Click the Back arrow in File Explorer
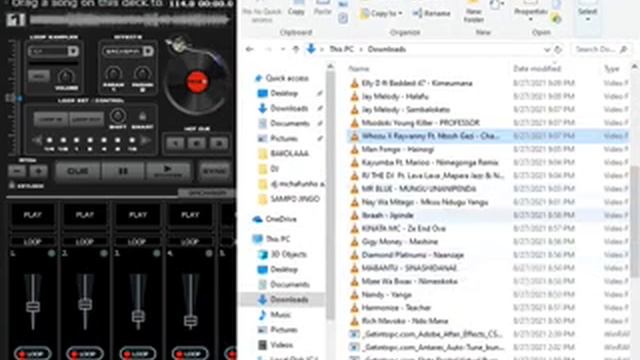 tap(250, 49)
